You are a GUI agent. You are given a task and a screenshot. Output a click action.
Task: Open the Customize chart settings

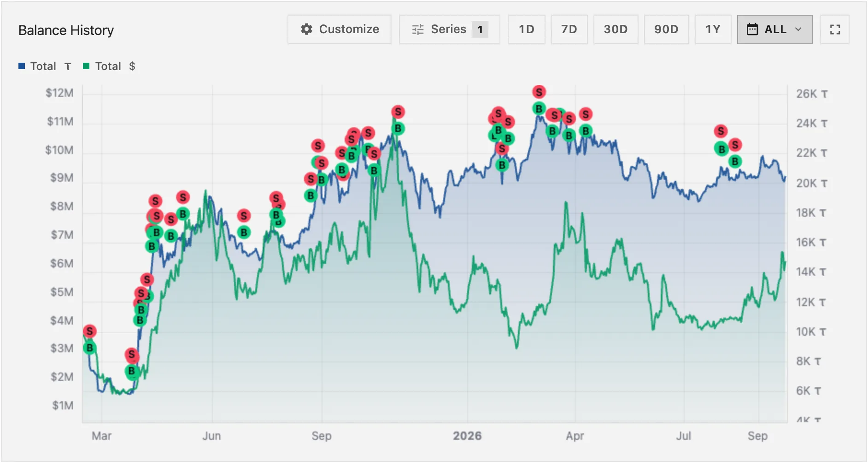click(340, 30)
